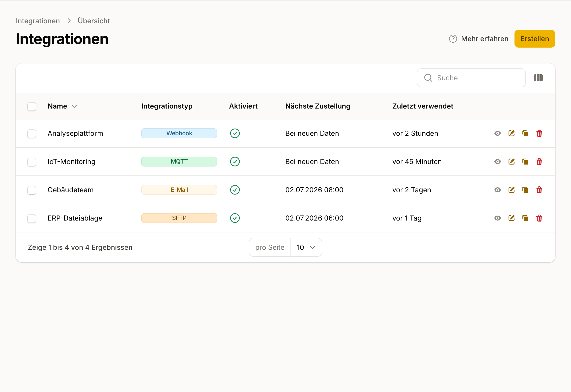Click the Webhook type badge
The height and width of the screenshot is (392, 571).
click(x=179, y=133)
